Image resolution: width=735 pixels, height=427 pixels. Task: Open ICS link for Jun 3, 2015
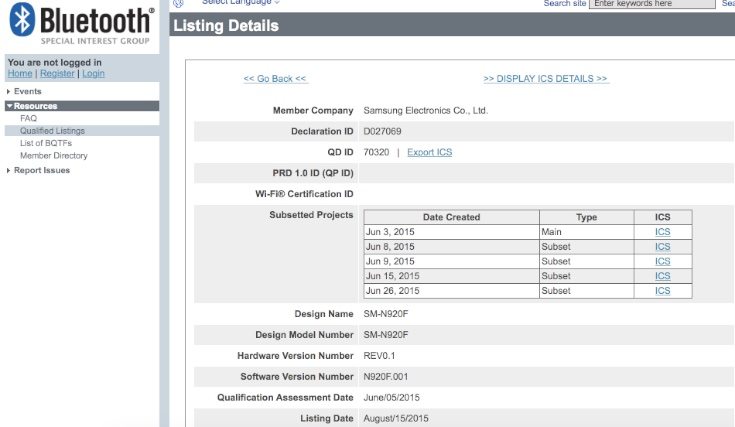pyautogui.click(x=662, y=232)
